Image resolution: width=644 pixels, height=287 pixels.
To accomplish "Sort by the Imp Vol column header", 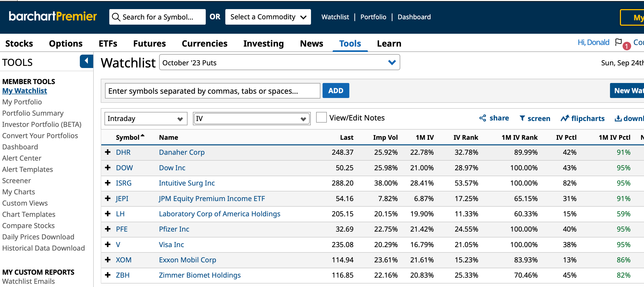I will coord(385,137).
